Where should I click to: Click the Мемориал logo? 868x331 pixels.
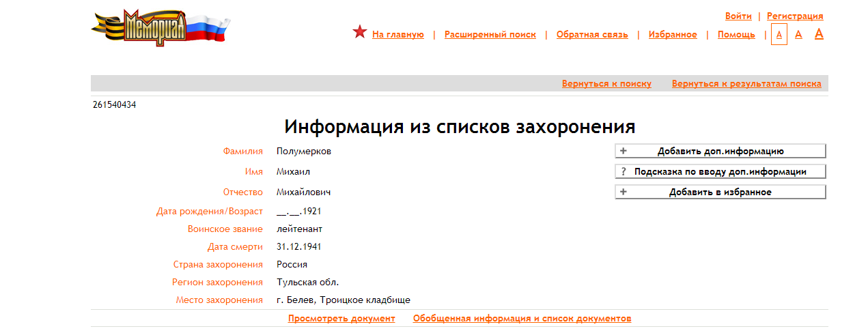click(x=161, y=28)
